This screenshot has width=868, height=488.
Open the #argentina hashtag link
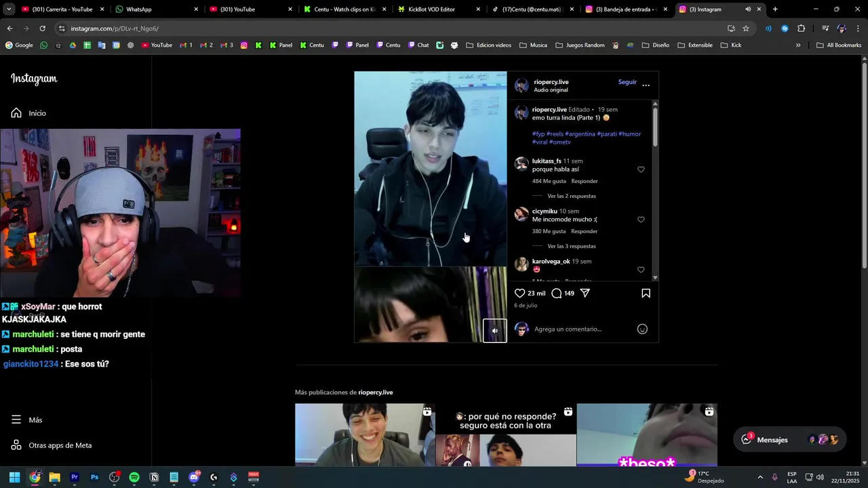pyautogui.click(x=580, y=134)
